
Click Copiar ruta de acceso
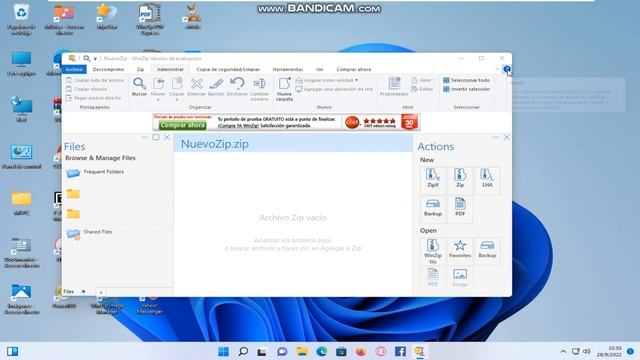pos(95,80)
